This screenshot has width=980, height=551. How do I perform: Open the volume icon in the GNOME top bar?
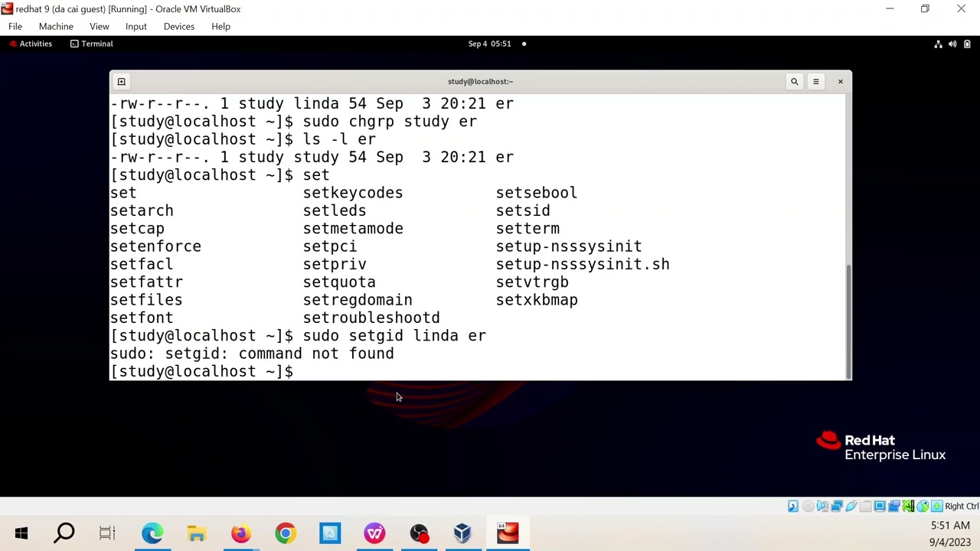[x=952, y=44]
